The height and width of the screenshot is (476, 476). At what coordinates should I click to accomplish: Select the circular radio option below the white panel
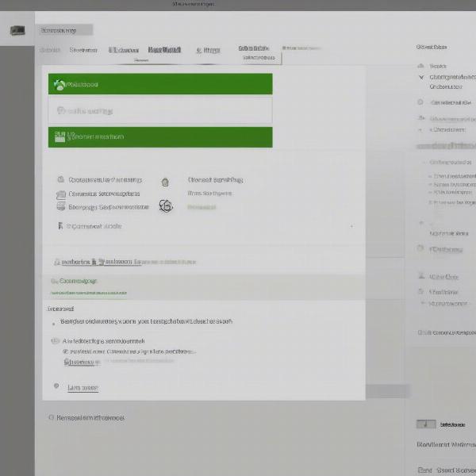(52, 417)
